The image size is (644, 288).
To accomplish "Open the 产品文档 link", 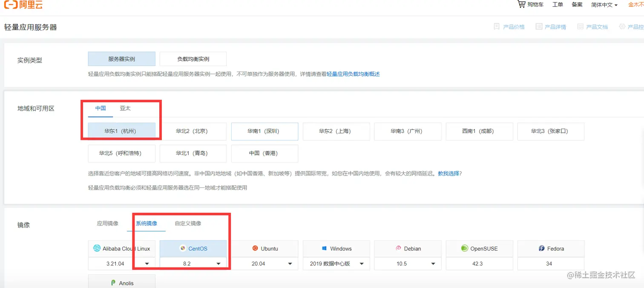I will click(x=597, y=27).
